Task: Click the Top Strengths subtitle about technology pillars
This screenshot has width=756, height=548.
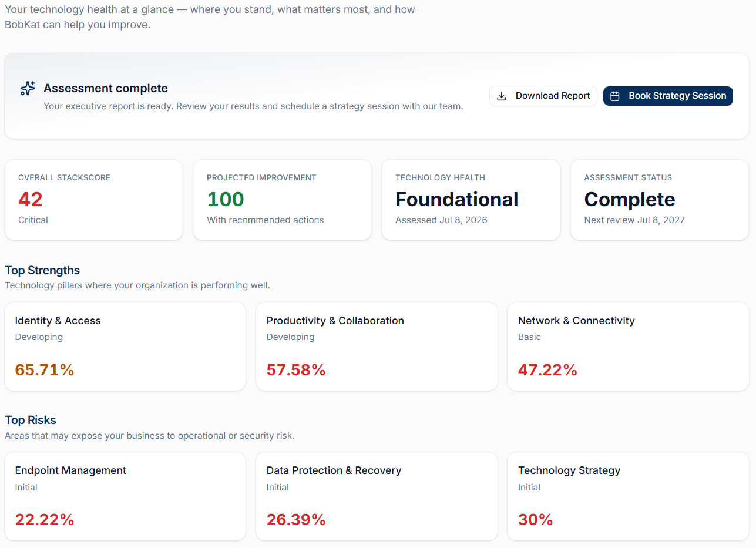Action: click(x=137, y=285)
